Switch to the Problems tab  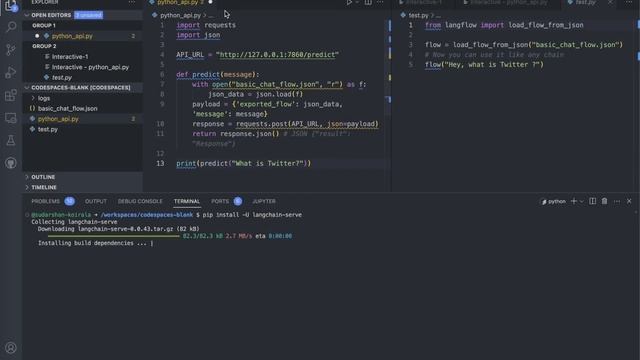tap(45, 201)
